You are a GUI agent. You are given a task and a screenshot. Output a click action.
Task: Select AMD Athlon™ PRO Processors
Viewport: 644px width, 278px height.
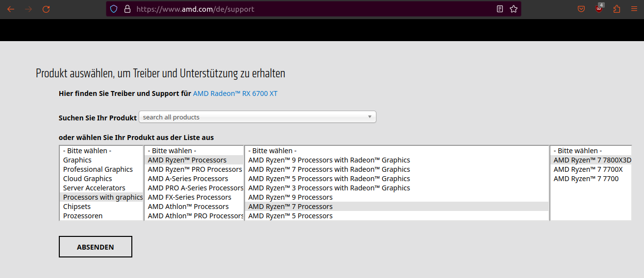[194, 216]
